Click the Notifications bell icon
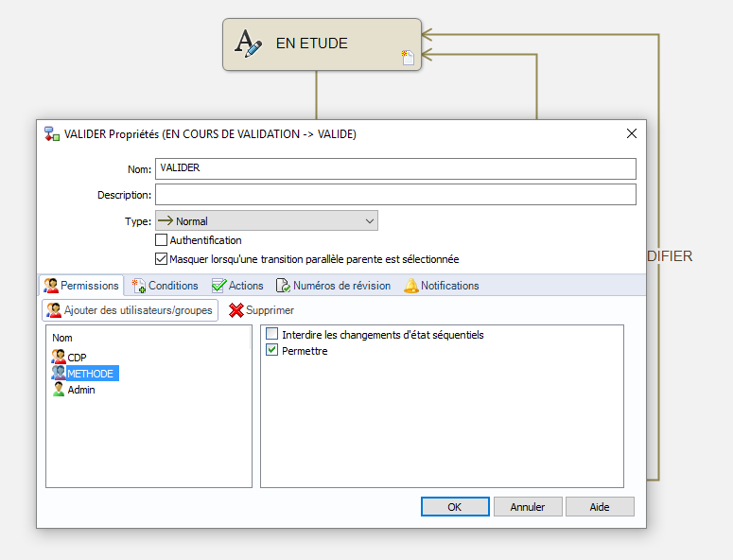 [x=410, y=286]
